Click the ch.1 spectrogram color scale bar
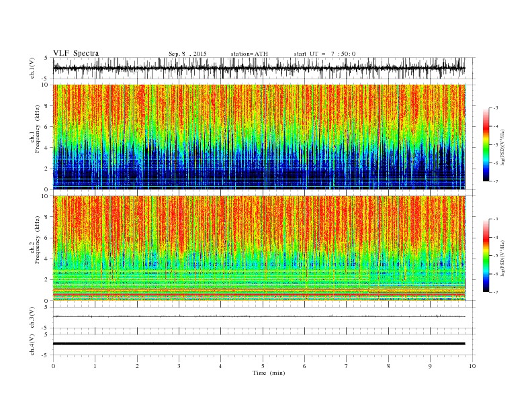Viewport: 532px width, 411px height. coord(486,145)
